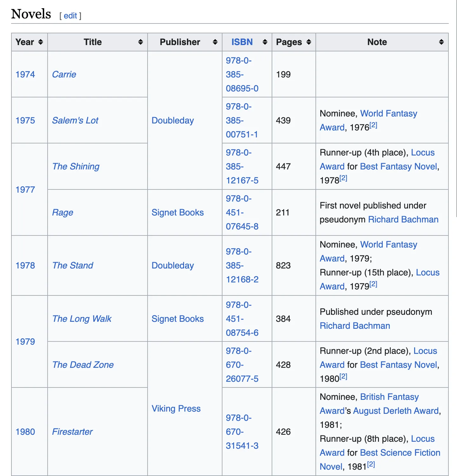457x476 pixels.
Task: Open ISBN 978-0-385-12167-5 link
Action: 242,166
